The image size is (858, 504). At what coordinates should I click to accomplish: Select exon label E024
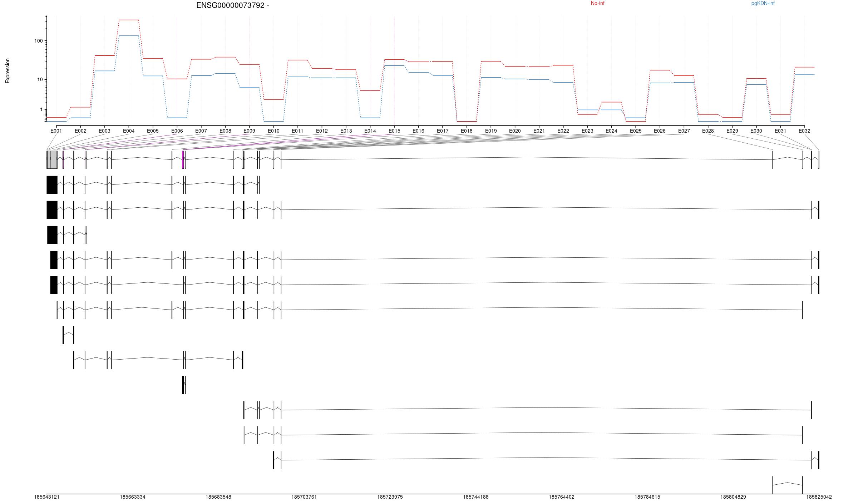click(611, 131)
